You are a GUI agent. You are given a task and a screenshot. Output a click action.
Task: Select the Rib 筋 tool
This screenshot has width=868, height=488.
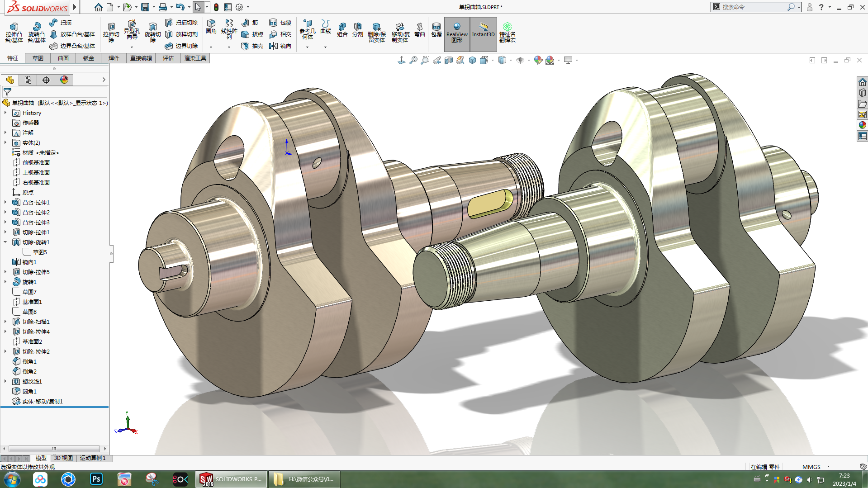click(250, 22)
